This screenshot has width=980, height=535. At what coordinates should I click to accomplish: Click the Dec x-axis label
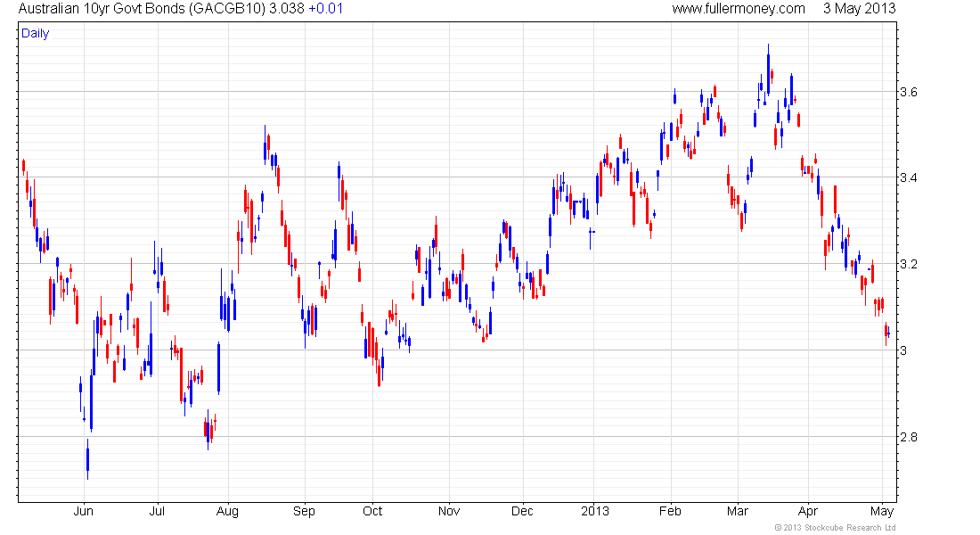[x=522, y=511]
